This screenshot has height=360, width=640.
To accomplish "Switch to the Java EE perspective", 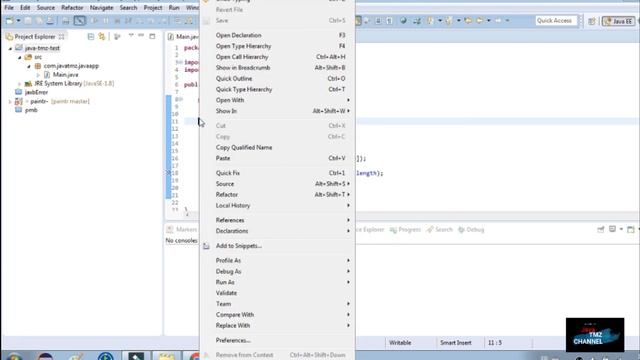I will pyautogui.click(x=619, y=21).
